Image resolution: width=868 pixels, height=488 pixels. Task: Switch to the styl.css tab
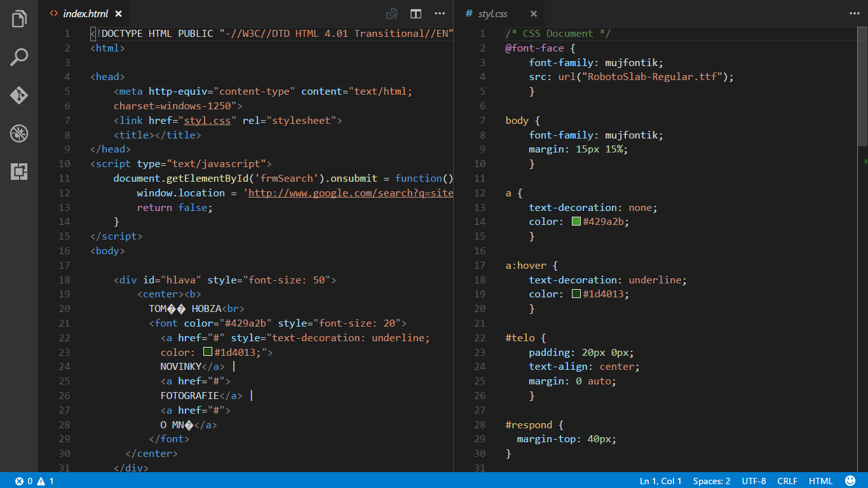point(492,13)
